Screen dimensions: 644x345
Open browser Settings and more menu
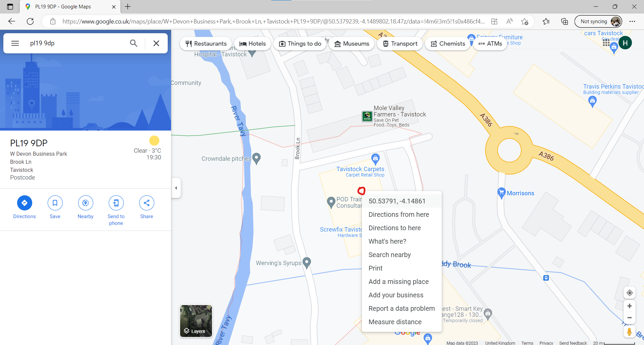(632, 21)
